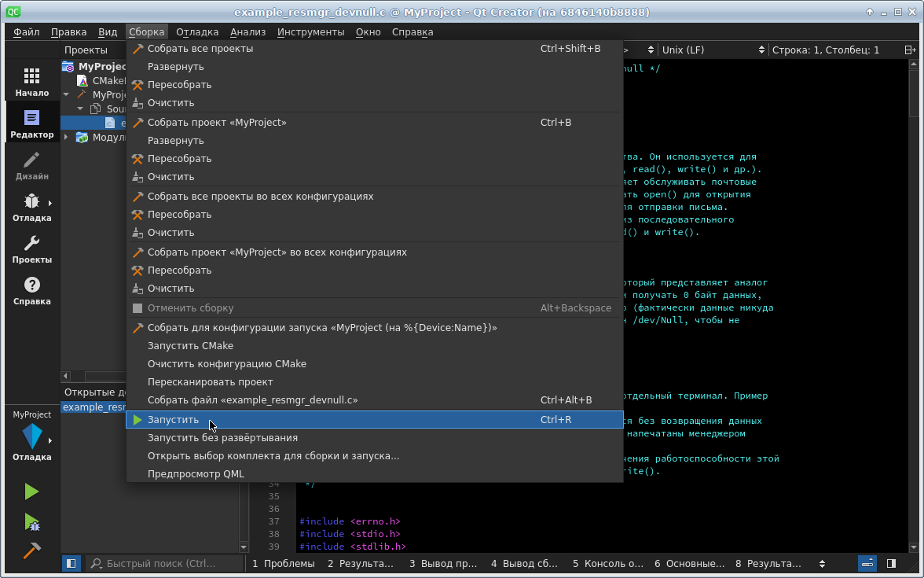This screenshot has height=578, width=924.
Task: Open the Проекты mode with wrench icon
Action: pos(31,249)
